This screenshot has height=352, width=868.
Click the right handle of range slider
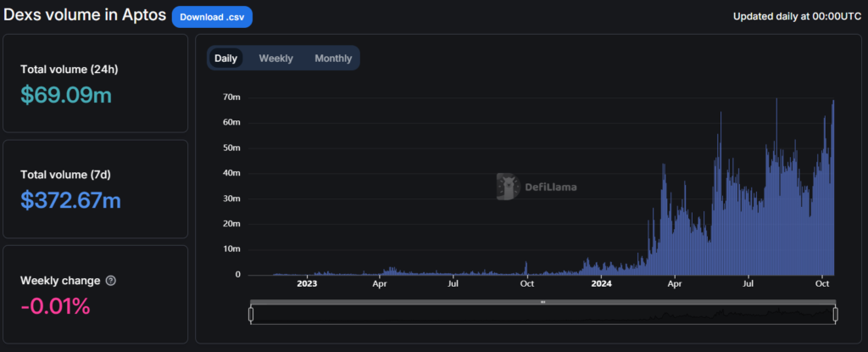(835, 315)
